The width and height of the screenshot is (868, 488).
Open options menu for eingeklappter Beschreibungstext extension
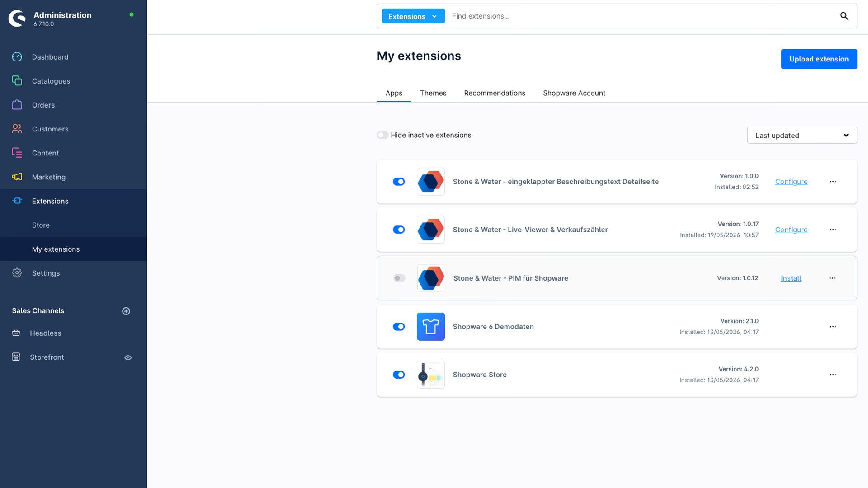point(833,182)
